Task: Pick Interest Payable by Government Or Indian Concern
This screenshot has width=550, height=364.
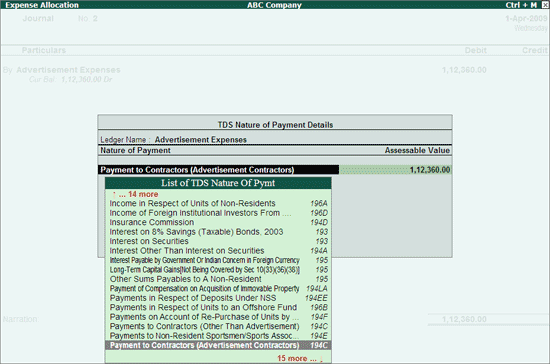Action: (218, 260)
